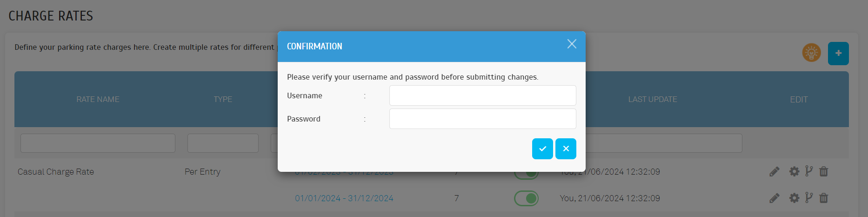This screenshot has width=868, height=217.
Task: Click the lightbulb tips icon
Action: point(811,53)
